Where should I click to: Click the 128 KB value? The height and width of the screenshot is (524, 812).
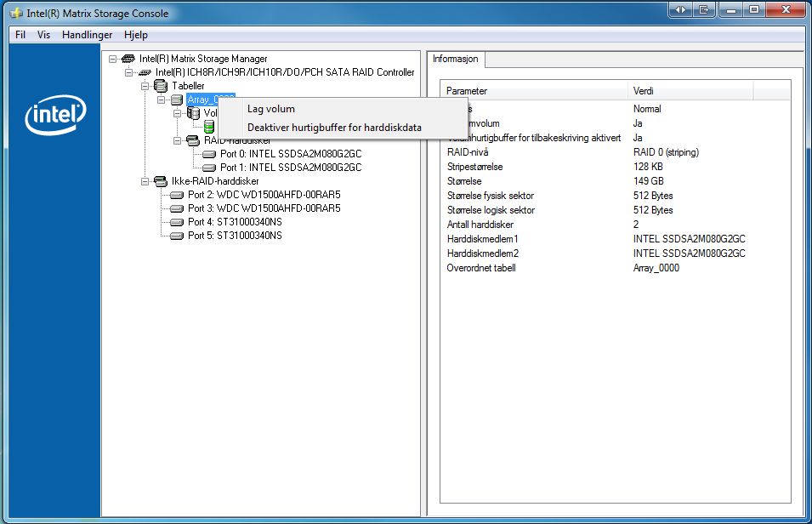(x=648, y=167)
